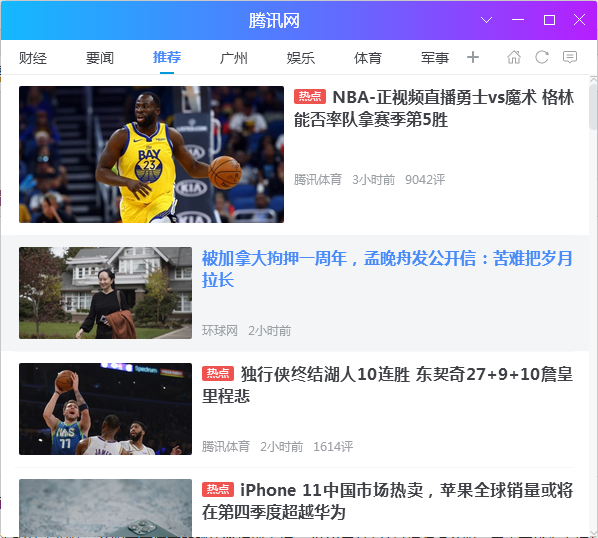Screen dimensions: 598x538
Task: Click the 热点 badge on the iPhone 11 headline
Action: coord(218,489)
